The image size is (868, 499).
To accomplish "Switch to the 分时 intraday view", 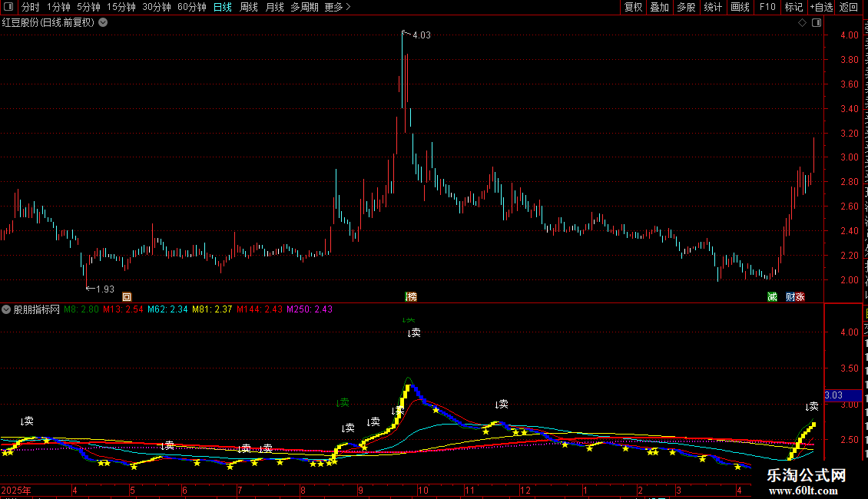I will point(31,7).
